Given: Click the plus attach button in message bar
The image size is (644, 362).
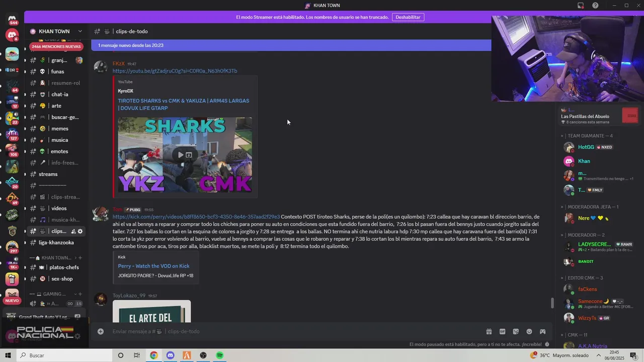Looking at the screenshot, I should [101, 331].
